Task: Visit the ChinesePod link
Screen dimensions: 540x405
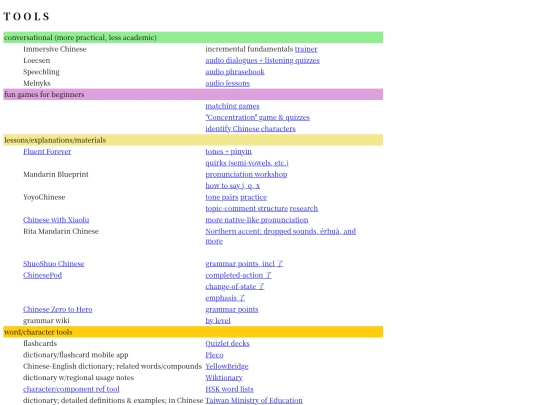Action: click(x=42, y=275)
